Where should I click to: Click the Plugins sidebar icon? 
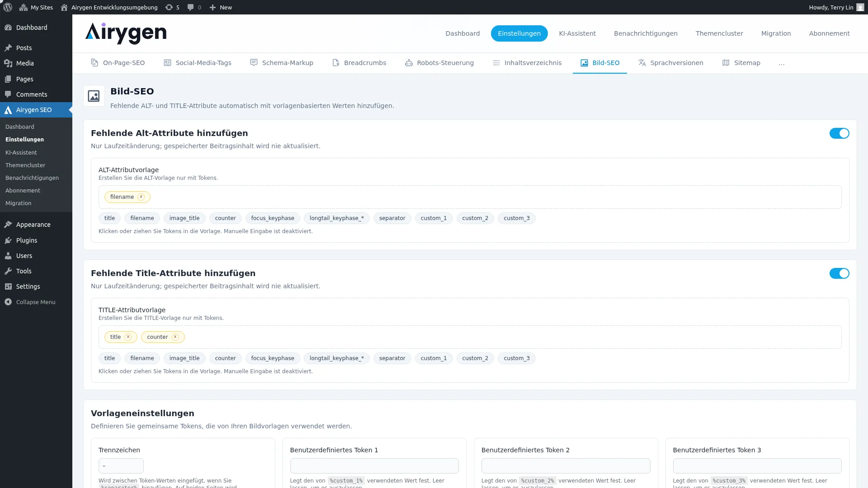coord(8,240)
